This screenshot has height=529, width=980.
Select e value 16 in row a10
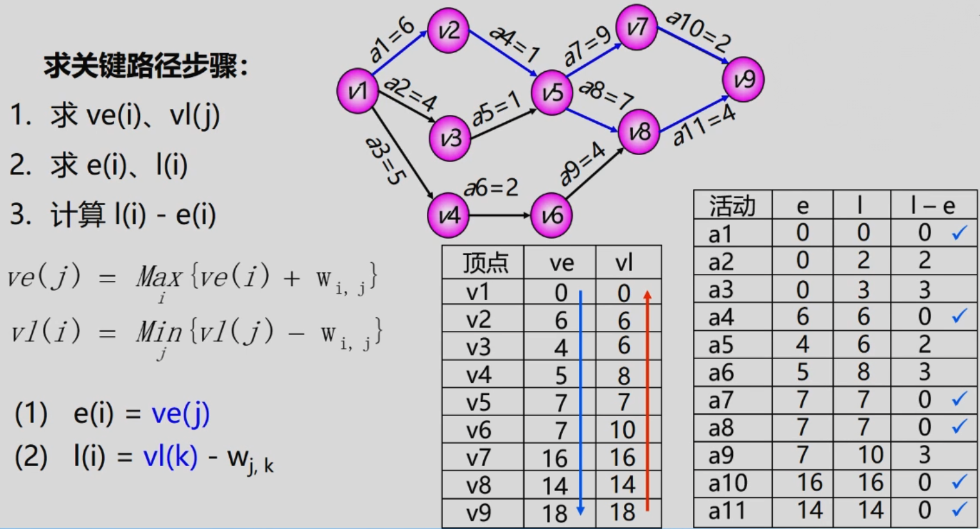click(809, 482)
